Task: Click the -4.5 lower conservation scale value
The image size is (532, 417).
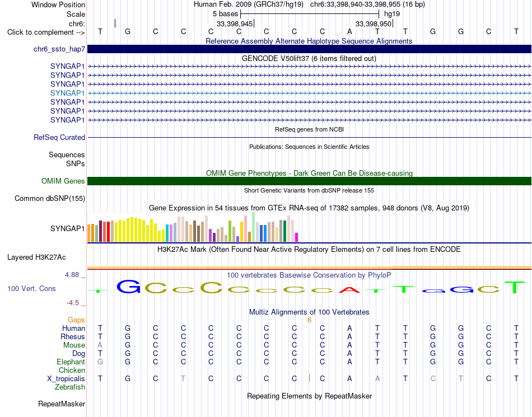Action: pos(73,303)
